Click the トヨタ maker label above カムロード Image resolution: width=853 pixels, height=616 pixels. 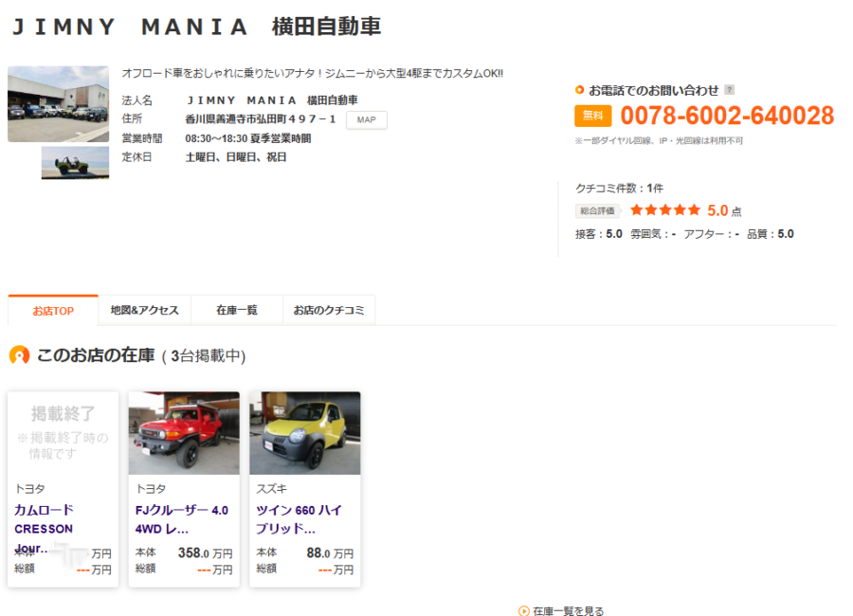(x=30, y=489)
